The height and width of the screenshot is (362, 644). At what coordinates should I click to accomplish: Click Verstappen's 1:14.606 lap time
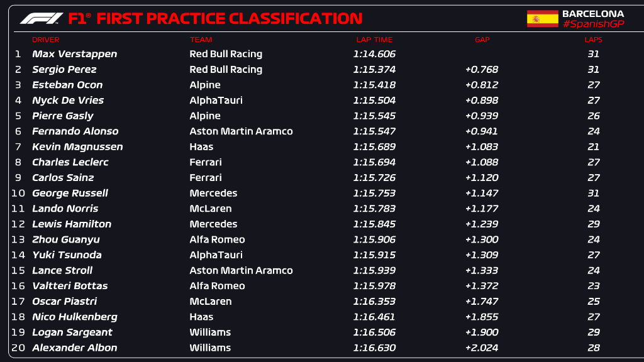pyautogui.click(x=374, y=54)
